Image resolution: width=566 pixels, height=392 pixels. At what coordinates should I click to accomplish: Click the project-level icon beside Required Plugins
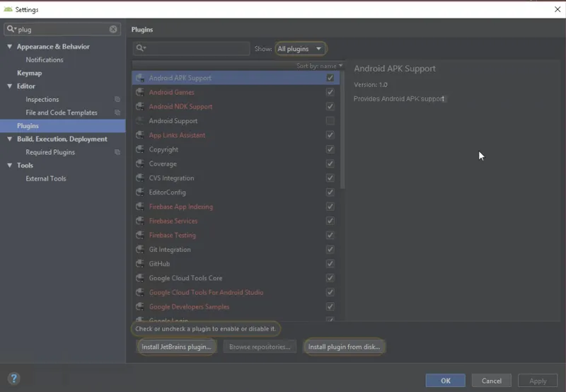117,152
